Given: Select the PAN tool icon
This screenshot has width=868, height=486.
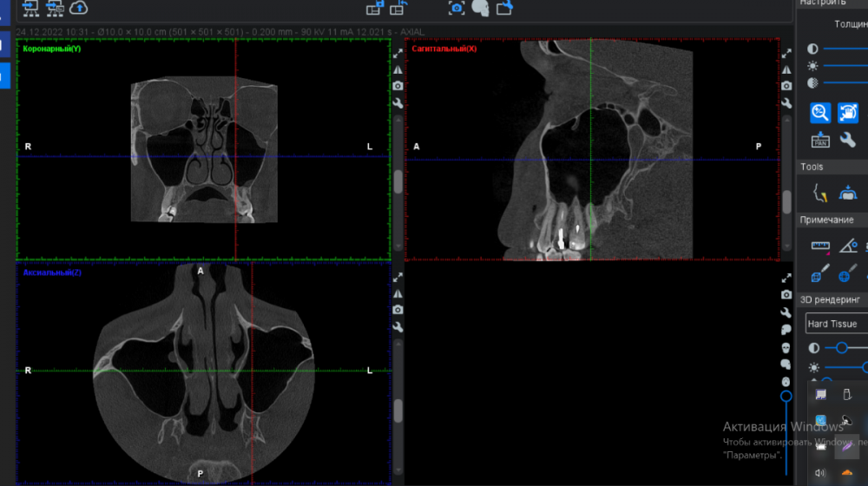Looking at the screenshot, I should click(x=820, y=140).
